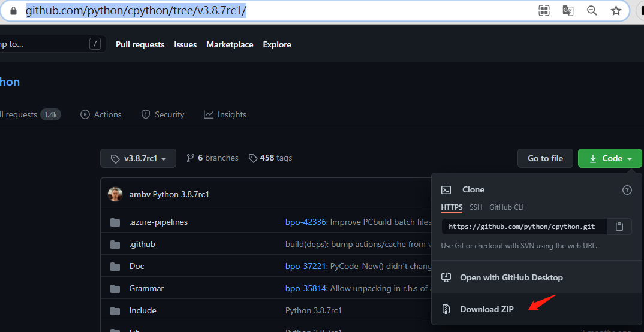The width and height of the screenshot is (644, 332).
Task: Switch to the Security tab
Action: 162,114
